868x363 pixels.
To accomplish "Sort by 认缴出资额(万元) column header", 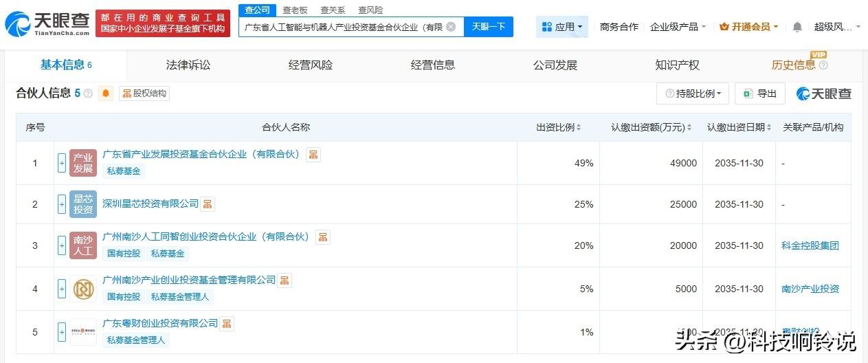I will (x=651, y=127).
